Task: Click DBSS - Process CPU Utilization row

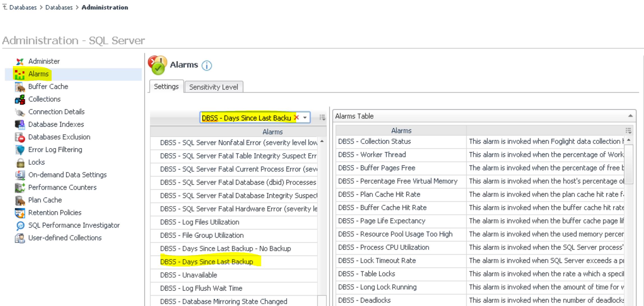Action: pyautogui.click(x=480, y=247)
